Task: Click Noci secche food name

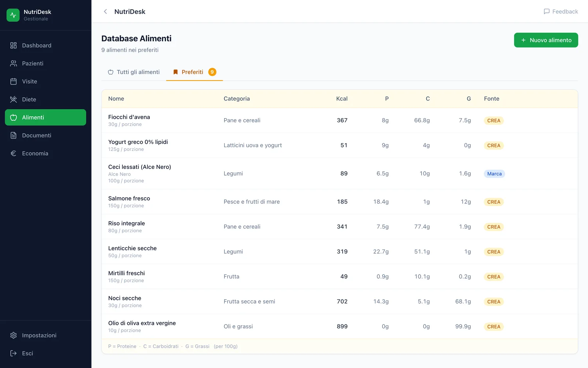Action: (x=125, y=298)
